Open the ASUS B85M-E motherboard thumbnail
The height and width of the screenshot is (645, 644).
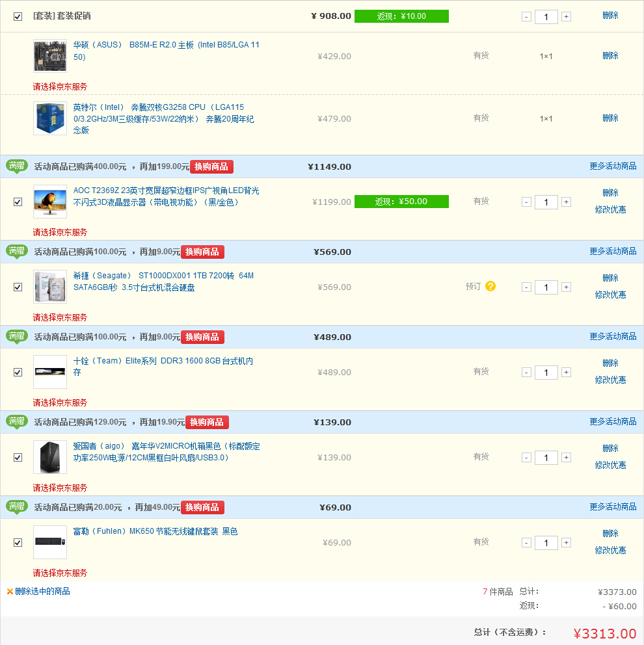pyautogui.click(x=50, y=55)
